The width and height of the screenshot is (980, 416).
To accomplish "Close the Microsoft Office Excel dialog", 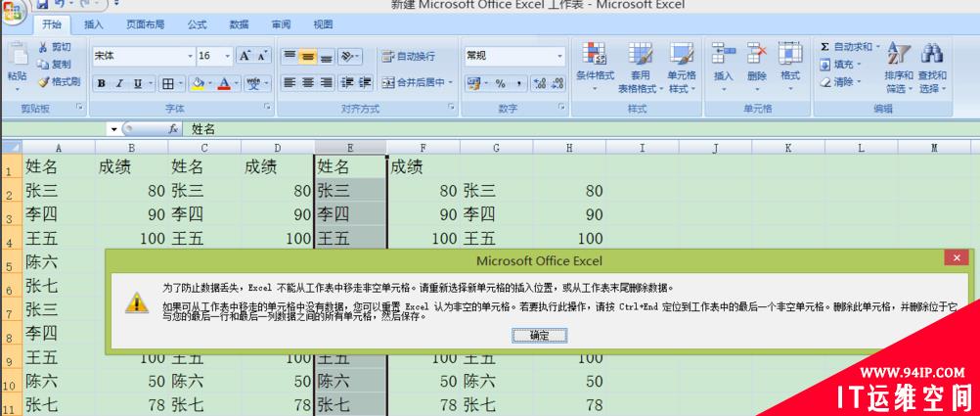I will click(957, 257).
